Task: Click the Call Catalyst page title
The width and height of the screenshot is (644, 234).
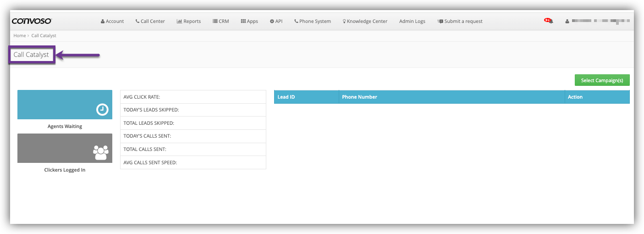Action: [x=31, y=55]
